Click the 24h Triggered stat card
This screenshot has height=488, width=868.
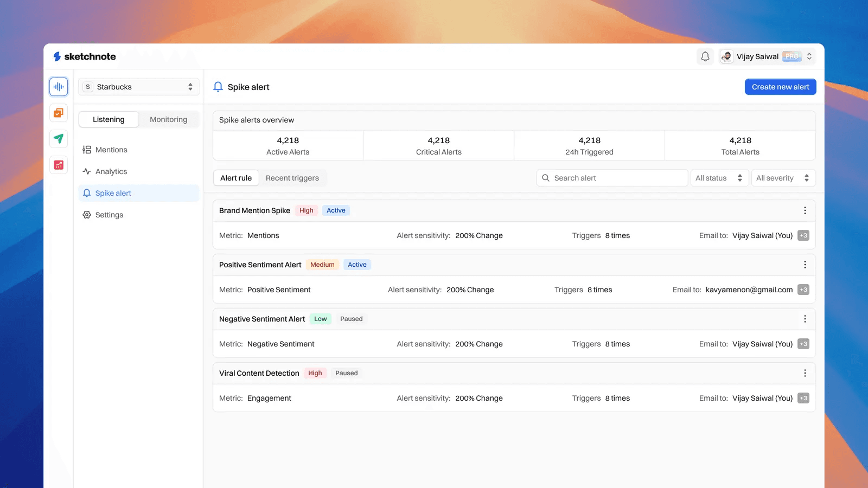pos(590,146)
